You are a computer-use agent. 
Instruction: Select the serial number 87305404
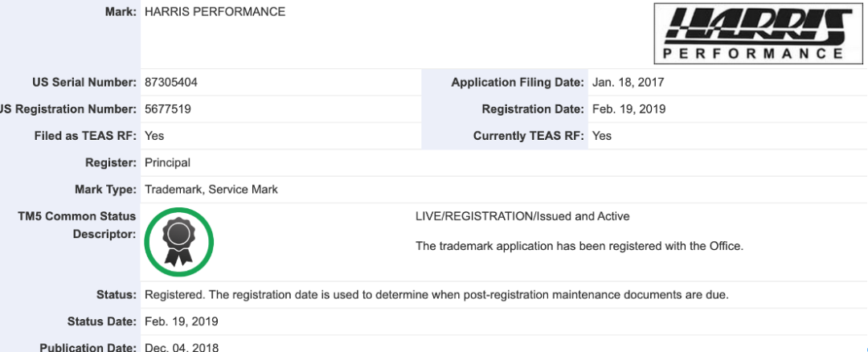(171, 83)
